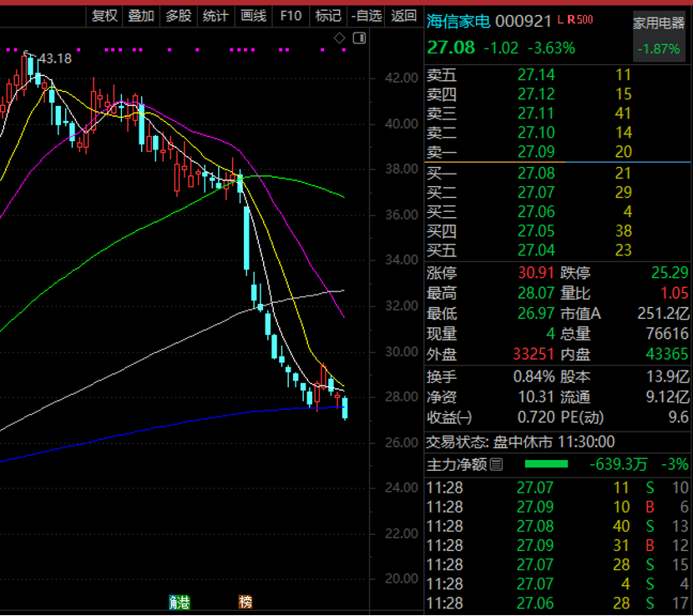
Task: Click the green 主力净额 flow bar
Action: coord(546,464)
